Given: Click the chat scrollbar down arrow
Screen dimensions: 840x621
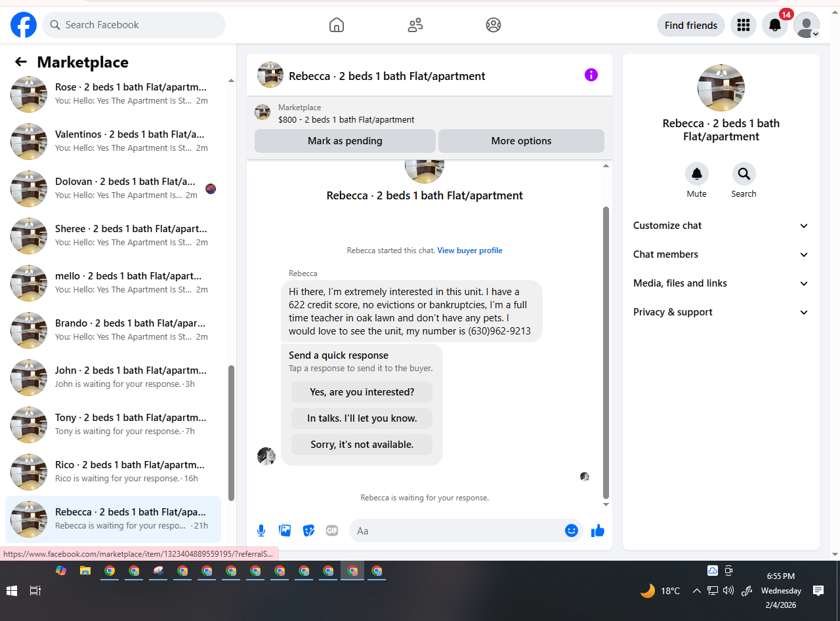Looking at the screenshot, I should pos(606,504).
